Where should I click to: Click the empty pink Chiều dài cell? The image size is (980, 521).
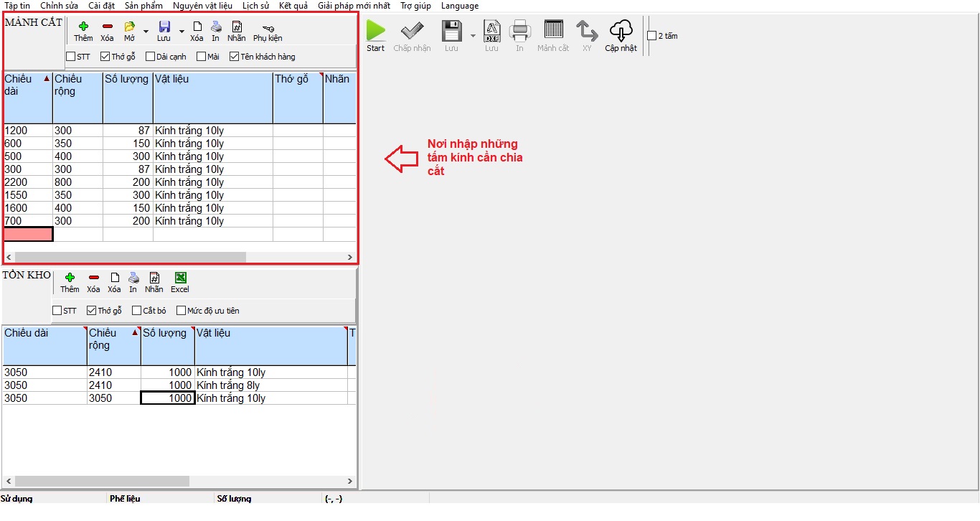[x=28, y=234]
